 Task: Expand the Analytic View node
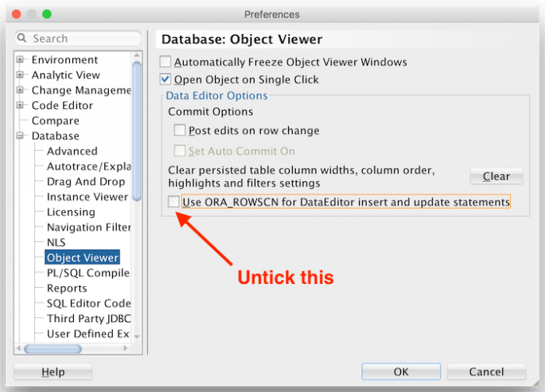coord(20,75)
